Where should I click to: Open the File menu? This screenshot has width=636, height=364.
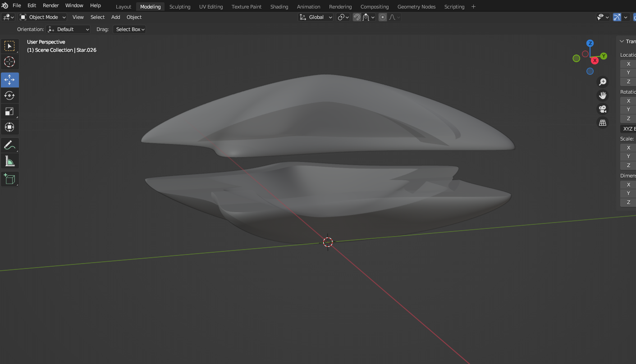[17, 5]
